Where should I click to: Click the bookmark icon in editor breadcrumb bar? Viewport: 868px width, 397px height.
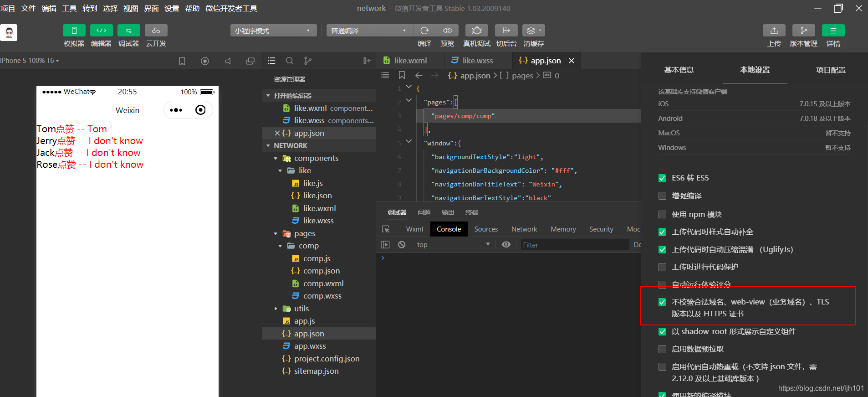point(402,75)
